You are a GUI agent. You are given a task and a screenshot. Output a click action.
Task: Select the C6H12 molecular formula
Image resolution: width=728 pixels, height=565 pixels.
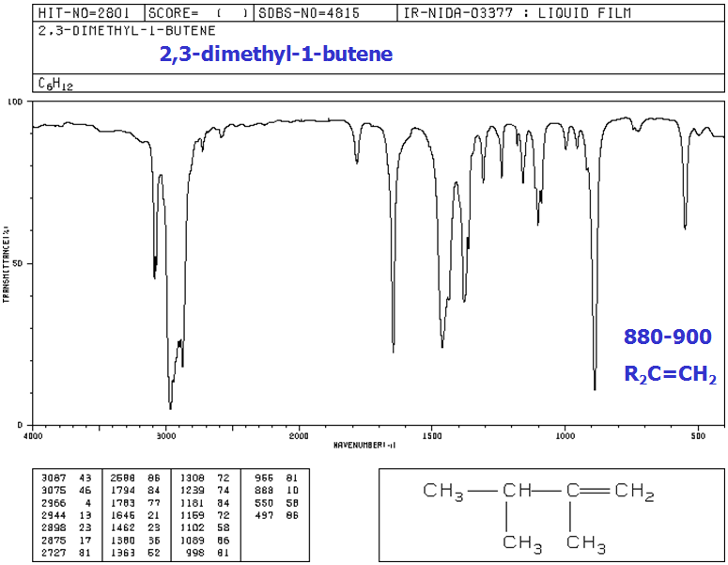[55, 85]
